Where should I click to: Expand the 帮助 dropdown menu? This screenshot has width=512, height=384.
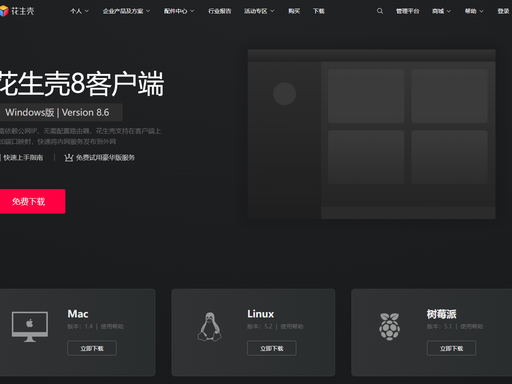(474, 11)
